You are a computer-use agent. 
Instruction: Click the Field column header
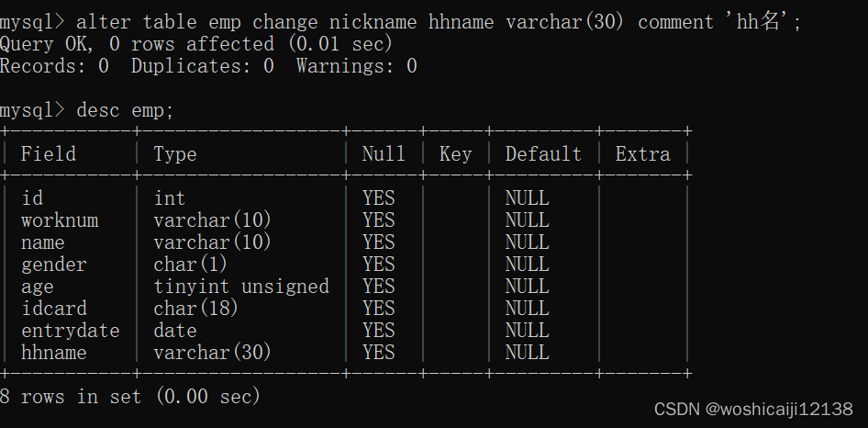(49, 154)
